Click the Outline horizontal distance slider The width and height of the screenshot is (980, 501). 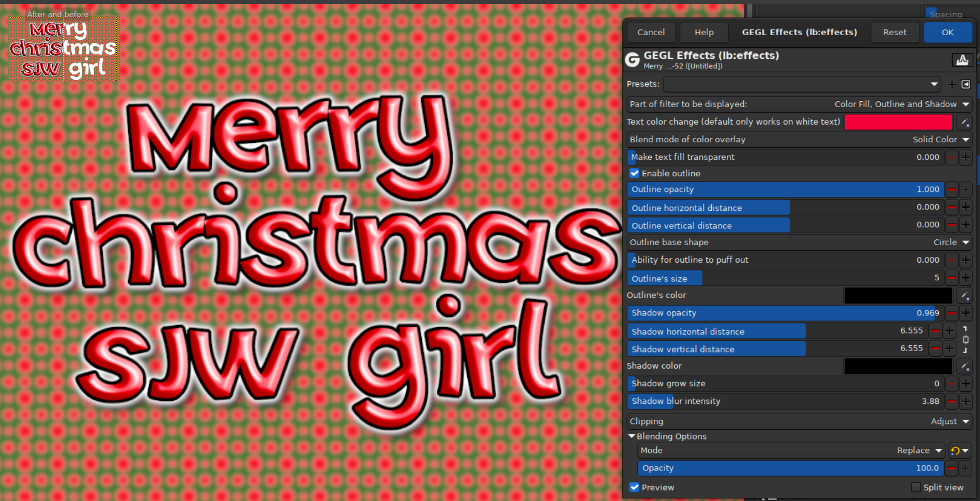pos(786,208)
